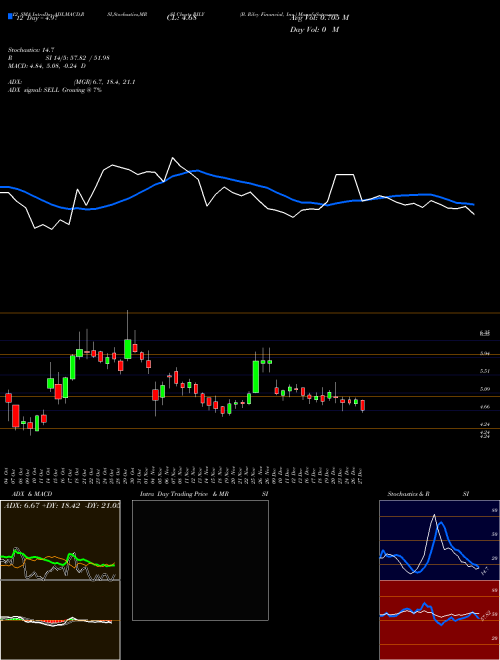The width and height of the screenshot is (500, 660).
Task: Click the 'Stochastics & R' panel title
Action: [x=408, y=494]
